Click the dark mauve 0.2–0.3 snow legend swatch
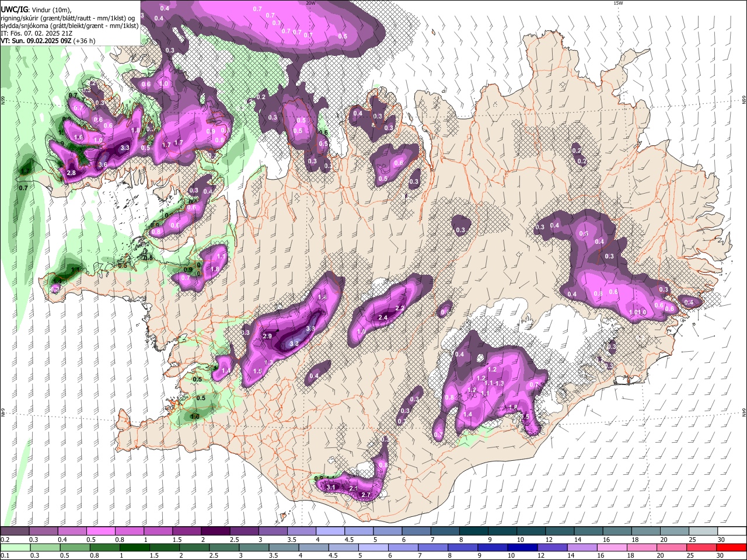 click(x=15, y=531)
